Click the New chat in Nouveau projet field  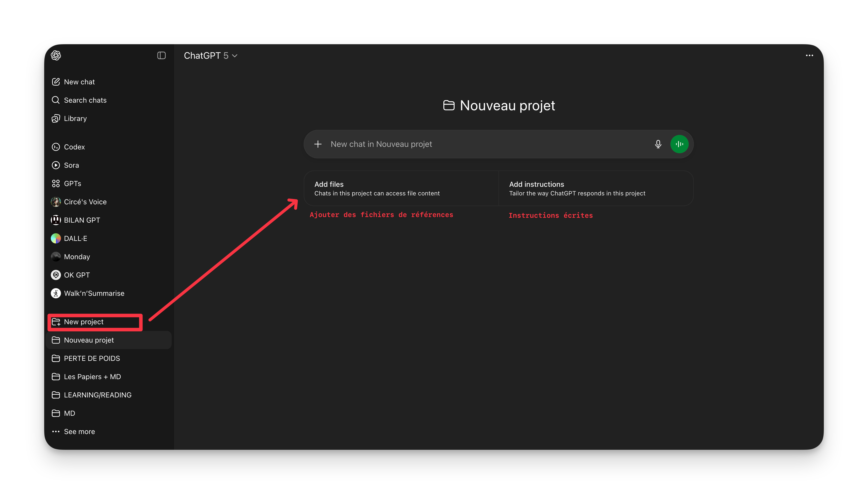[475, 144]
